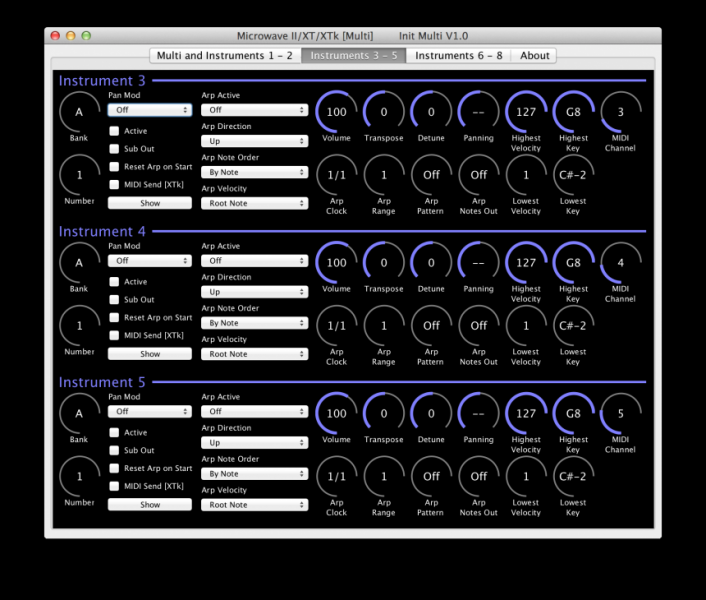This screenshot has height=600, width=706.
Task: Click the Instrument 3 Arp Clock knob
Action: (x=337, y=174)
